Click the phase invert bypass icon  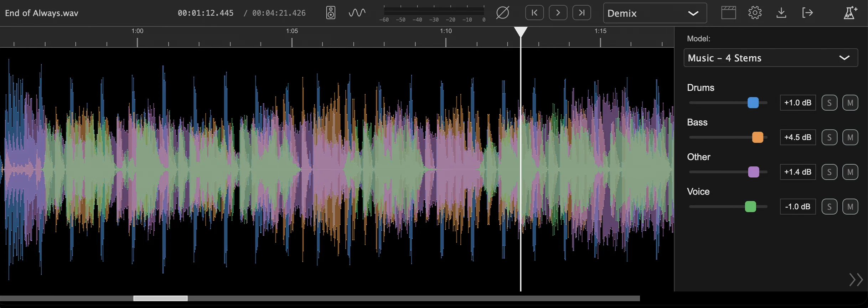pyautogui.click(x=502, y=13)
